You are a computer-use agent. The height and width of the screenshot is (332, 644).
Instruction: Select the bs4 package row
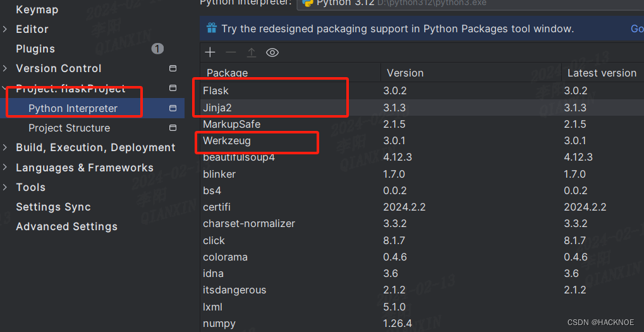click(422, 190)
